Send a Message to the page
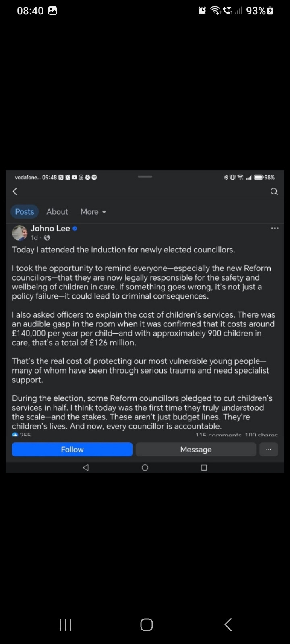Viewport: 290px width, 644px height. pos(196,449)
